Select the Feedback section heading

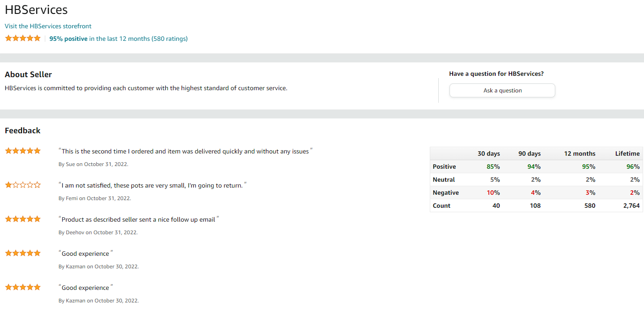tap(22, 131)
